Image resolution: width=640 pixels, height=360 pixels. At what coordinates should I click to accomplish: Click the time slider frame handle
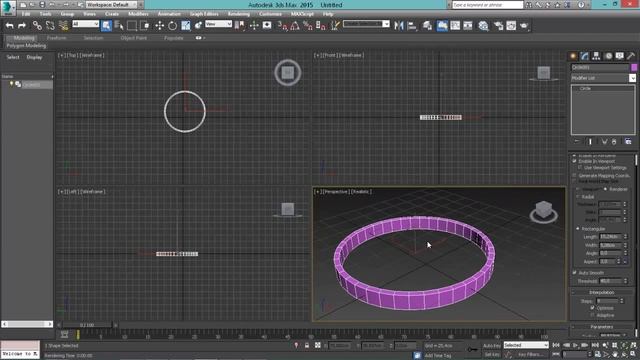pyautogui.click(x=87, y=325)
